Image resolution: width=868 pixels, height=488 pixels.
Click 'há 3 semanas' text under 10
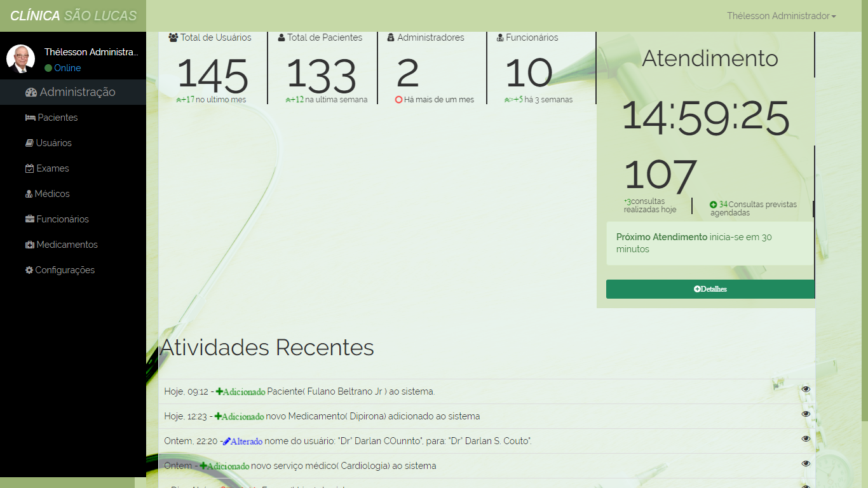pos(548,100)
